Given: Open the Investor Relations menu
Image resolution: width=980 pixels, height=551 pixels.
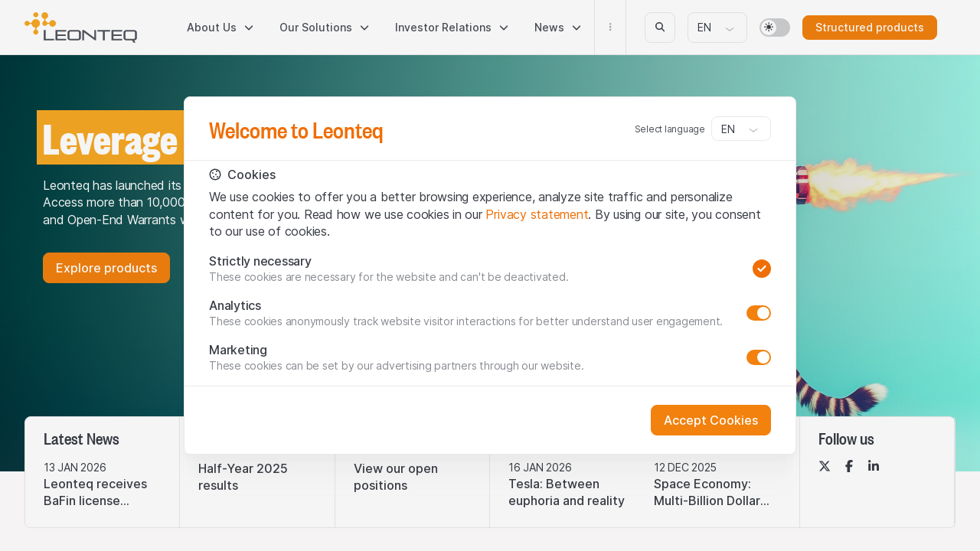Looking at the screenshot, I should coord(452,28).
